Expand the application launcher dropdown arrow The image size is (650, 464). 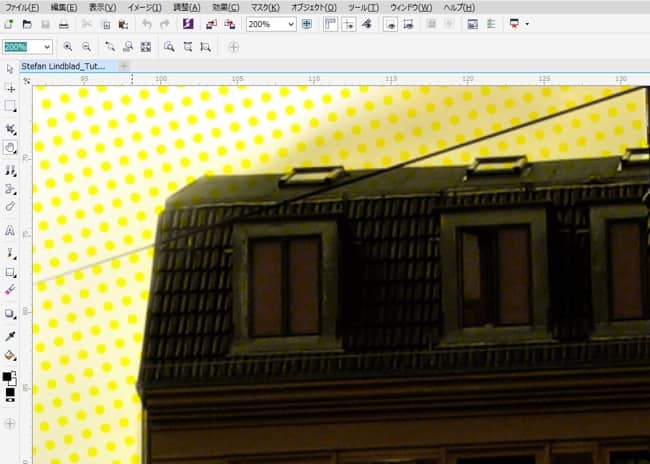click(x=527, y=23)
